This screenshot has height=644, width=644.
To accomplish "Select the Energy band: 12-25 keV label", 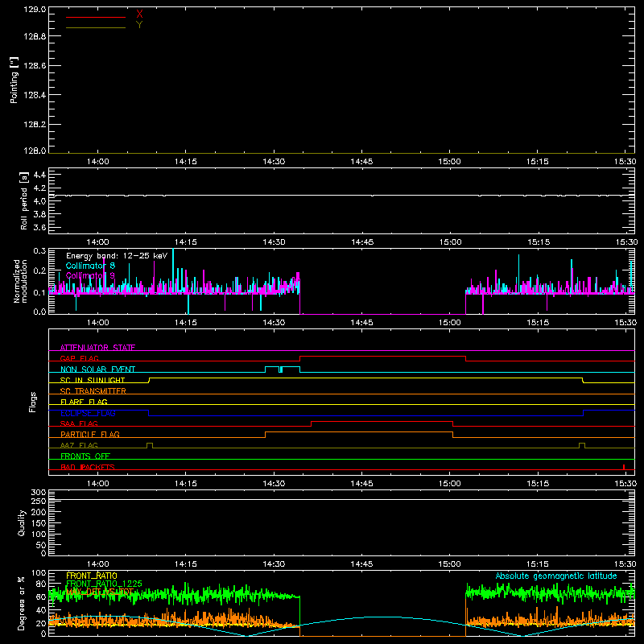I will (117, 256).
